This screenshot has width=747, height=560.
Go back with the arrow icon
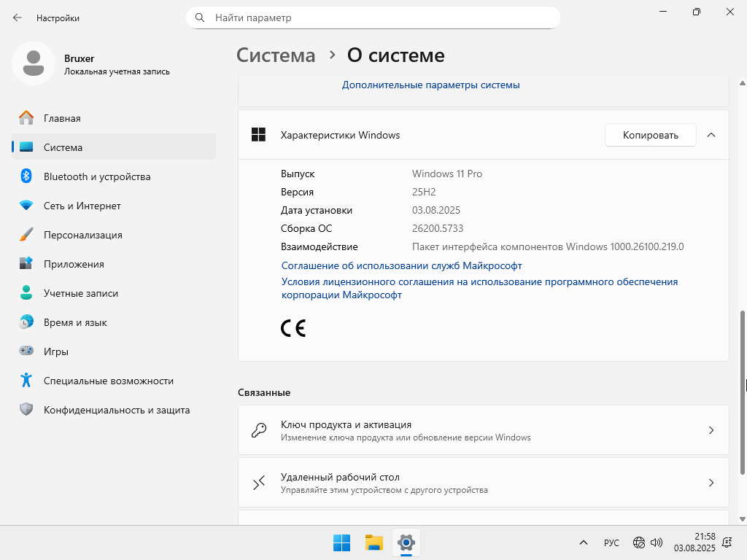tap(18, 17)
